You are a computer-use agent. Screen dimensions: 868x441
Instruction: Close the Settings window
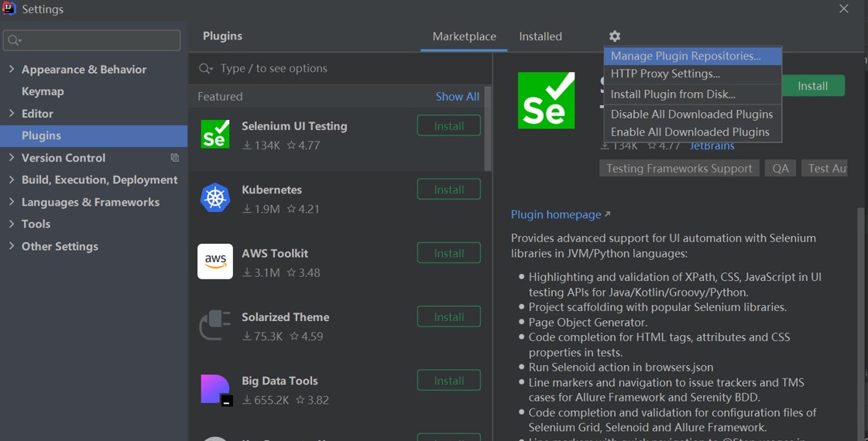(844, 9)
